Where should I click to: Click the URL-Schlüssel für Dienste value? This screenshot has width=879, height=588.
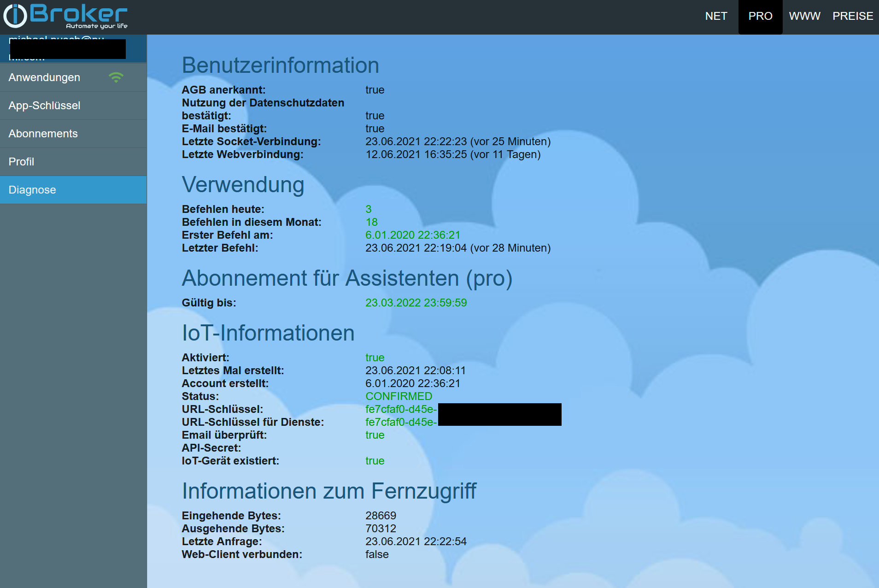[401, 422]
